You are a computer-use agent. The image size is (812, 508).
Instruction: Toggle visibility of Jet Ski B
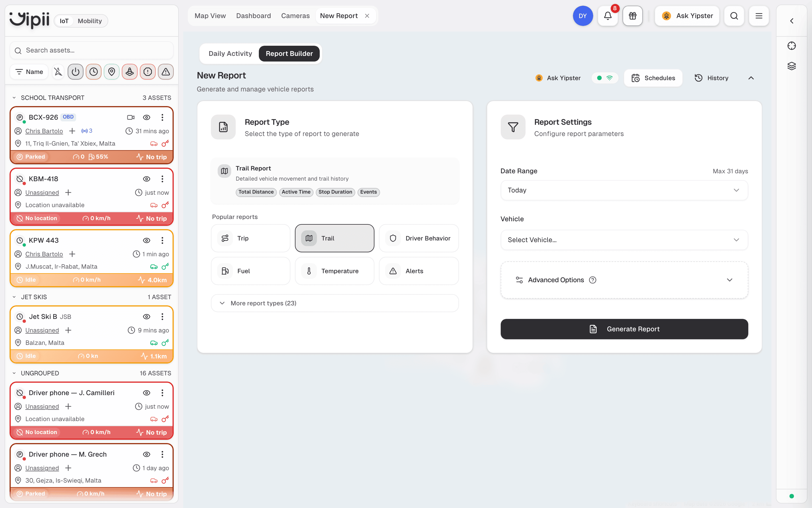coord(147,316)
